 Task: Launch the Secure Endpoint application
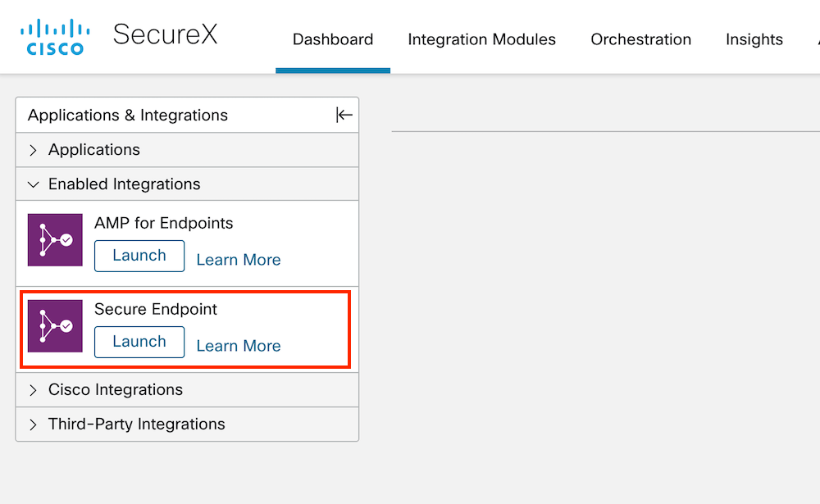click(139, 342)
